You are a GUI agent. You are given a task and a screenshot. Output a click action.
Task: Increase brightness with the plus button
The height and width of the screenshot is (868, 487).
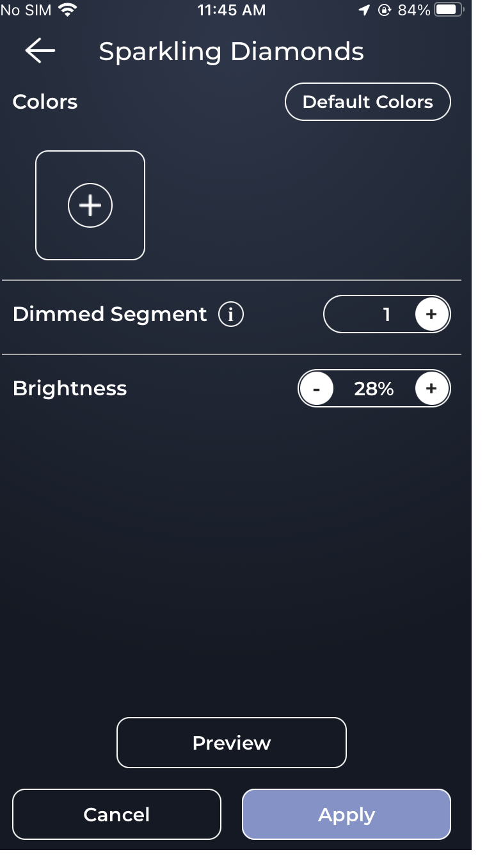(432, 389)
